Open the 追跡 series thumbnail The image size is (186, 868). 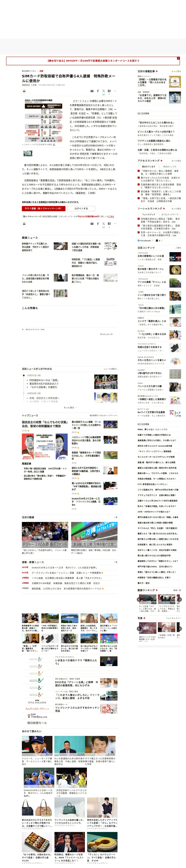(x=175, y=98)
